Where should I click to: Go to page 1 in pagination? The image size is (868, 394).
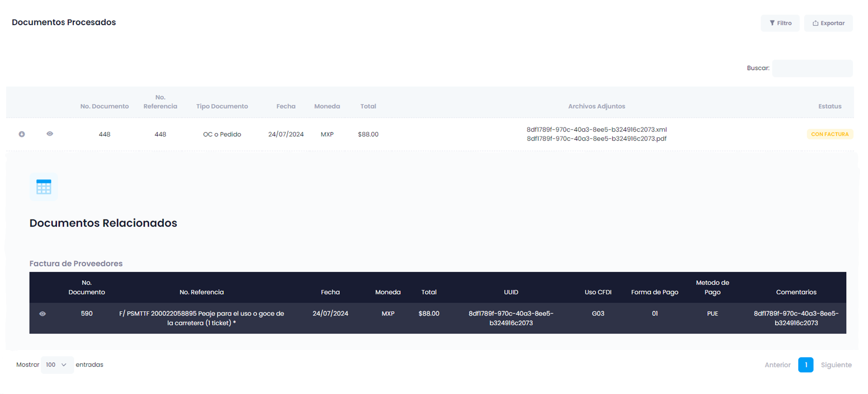pyautogui.click(x=805, y=365)
